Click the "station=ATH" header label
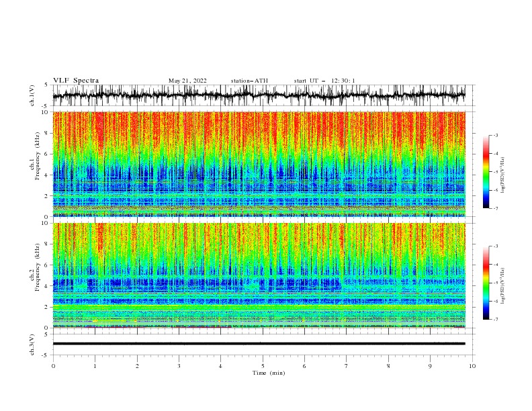The height and width of the screenshot is (411, 532). coord(249,81)
